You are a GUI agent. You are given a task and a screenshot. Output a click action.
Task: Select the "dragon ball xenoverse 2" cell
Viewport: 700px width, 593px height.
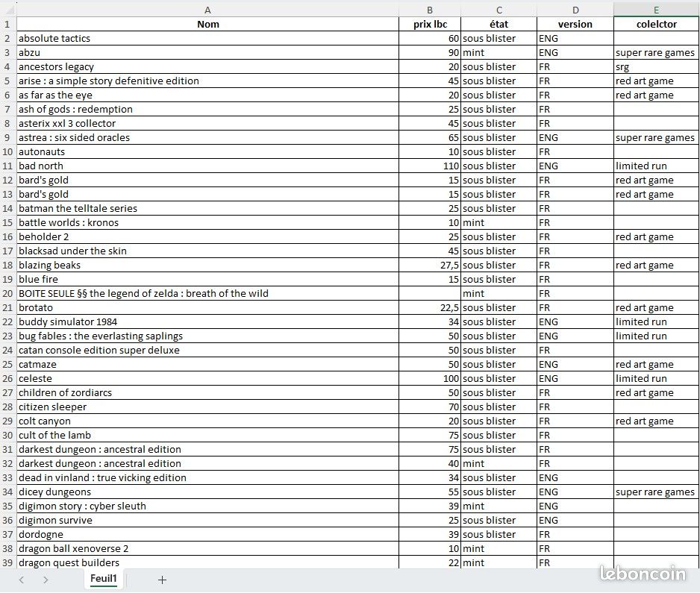click(x=207, y=548)
